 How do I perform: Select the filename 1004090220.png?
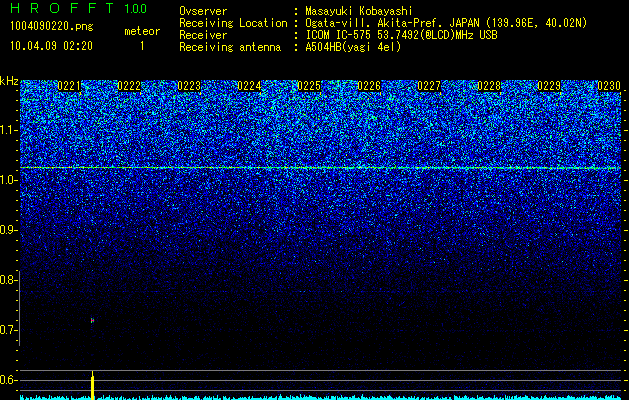(x=52, y=27)
